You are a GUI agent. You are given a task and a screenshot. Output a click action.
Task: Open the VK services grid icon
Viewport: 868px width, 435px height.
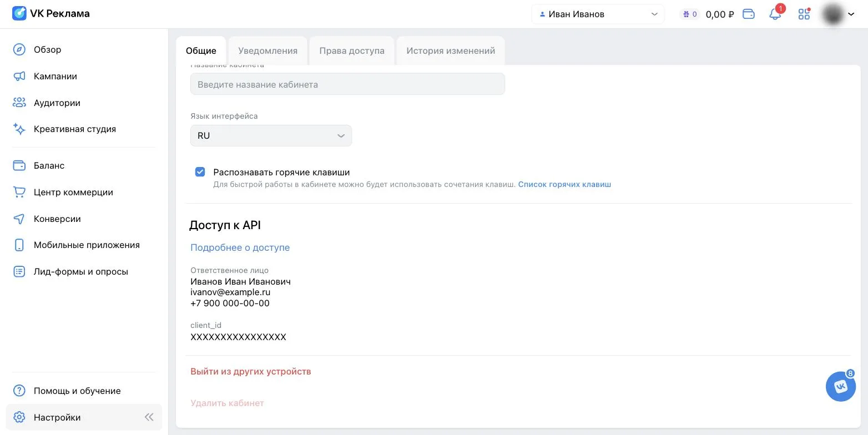coord(804,14)
